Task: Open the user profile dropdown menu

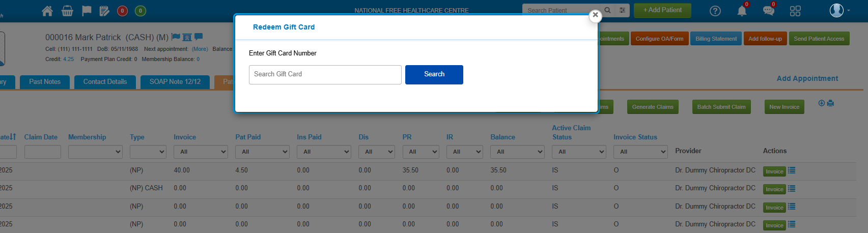Action: pos(839,10)
